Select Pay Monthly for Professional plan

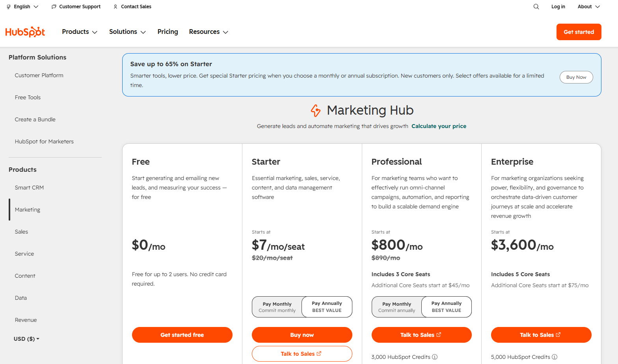[x=396, y=307]
